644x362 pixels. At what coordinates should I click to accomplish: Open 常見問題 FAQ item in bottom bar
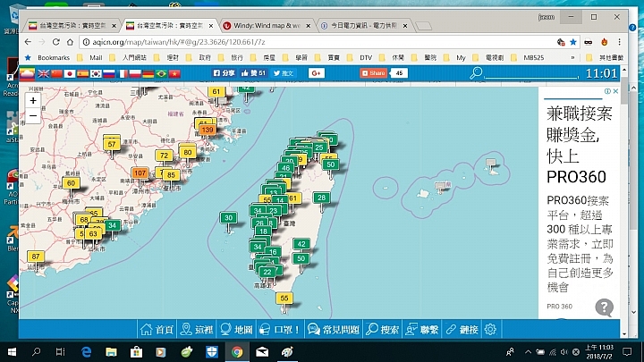(x=334, y=329)
